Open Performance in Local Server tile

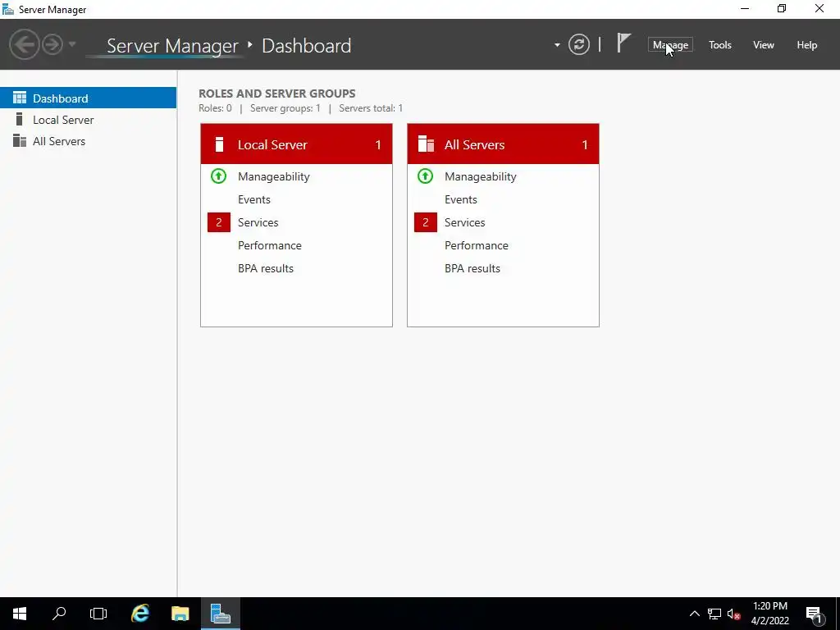coord(269,245)
